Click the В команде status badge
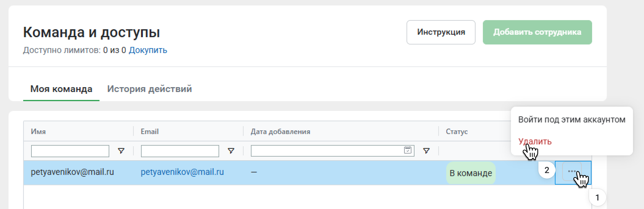This screenshot has width=644, height=209. 471,173
